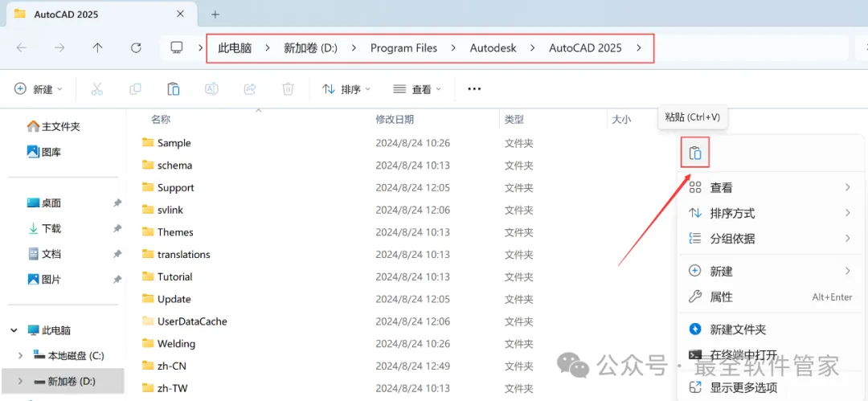This screenshot has height=401, width=868.
Task: Open 查看 submenu in context menu
Action: point(771,188)
